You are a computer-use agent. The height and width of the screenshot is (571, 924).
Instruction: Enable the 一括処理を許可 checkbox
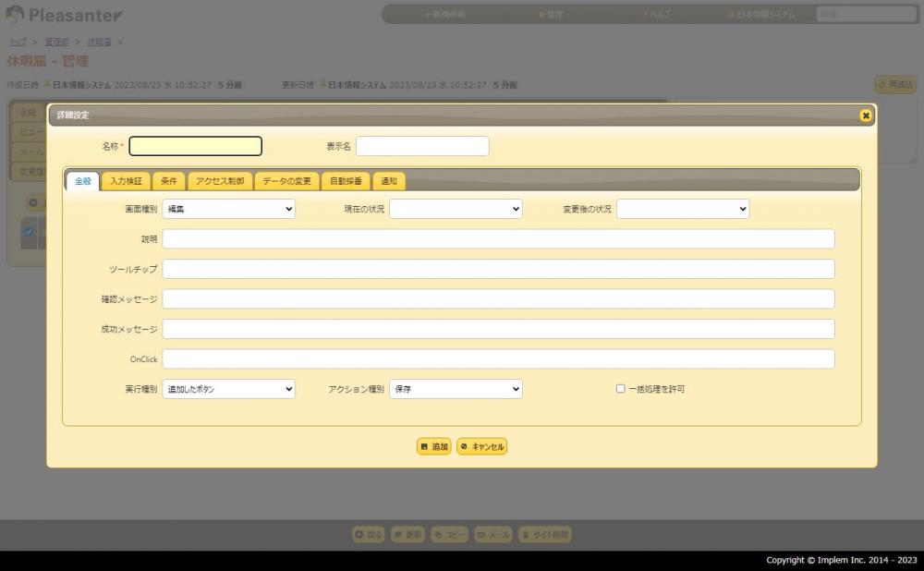click(621, 389)
